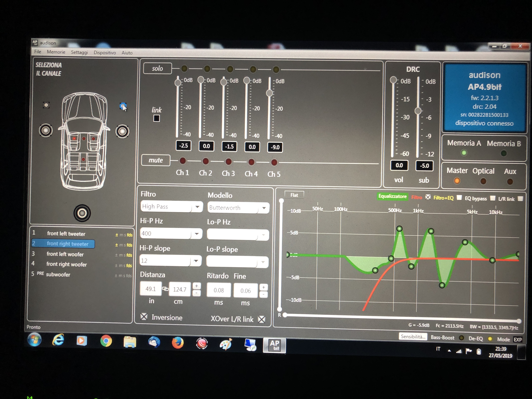Viewport: 532px width, 399px height.
Task: Select the front left woofer speaker icon
Action: click(x=46, y=130)
